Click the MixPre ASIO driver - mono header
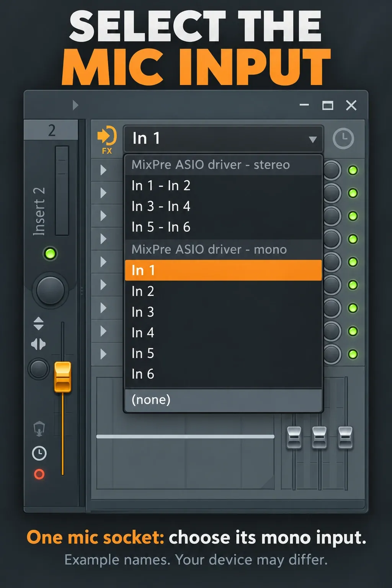Viewport: 392px width, 588px height. coord(223,250)
